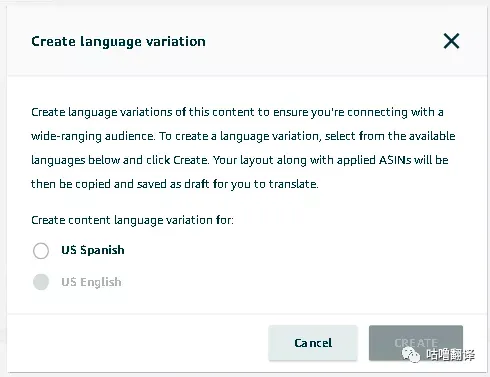Image resolution: width=490 pixels, height=377 pixels.
Task: Click the 'wide-ranging audience' text line
Action: (243, 136)
